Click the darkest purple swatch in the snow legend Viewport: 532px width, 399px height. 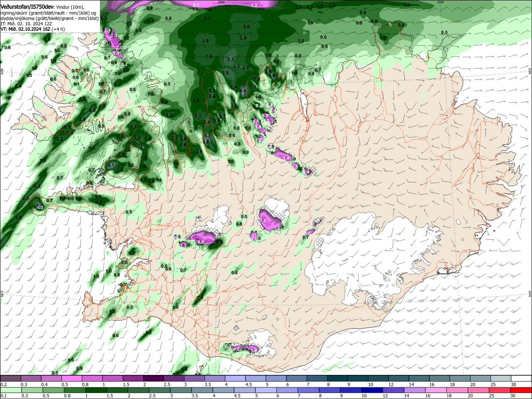[153, 378]
